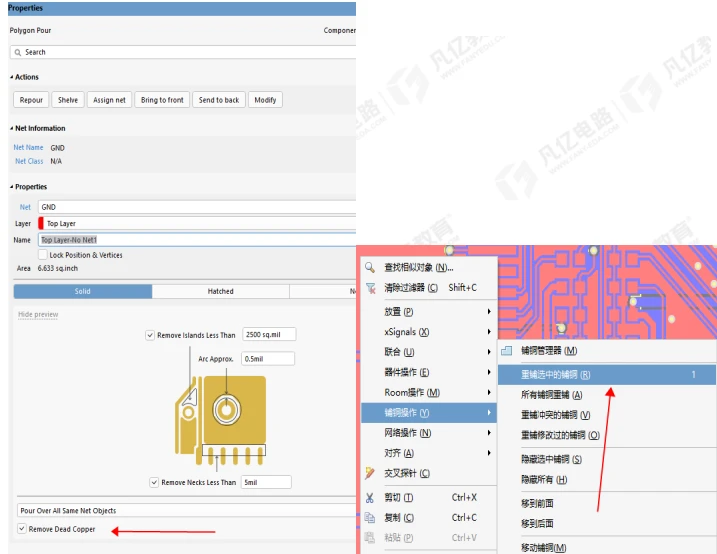This screenshot has height=554, width=717.
Task: Choose 铺铜管理器 (M) submenu entry
Action: tap(607, 351)
